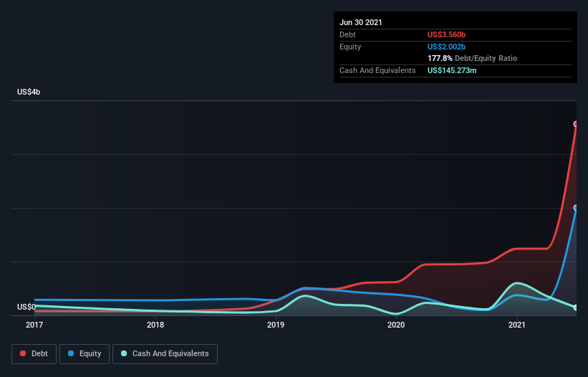Select the teal Cash data point marker
This screenshot has width=588, height=377.
576,307
